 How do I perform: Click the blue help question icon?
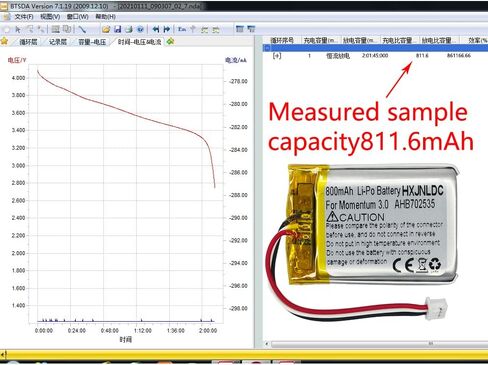coord(140,30)
